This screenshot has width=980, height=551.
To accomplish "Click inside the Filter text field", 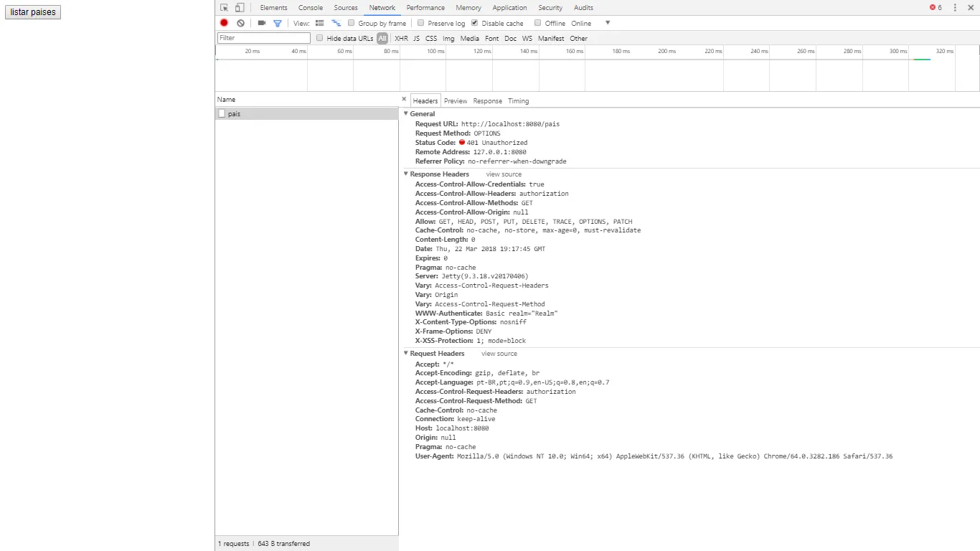I will point(263,38).
